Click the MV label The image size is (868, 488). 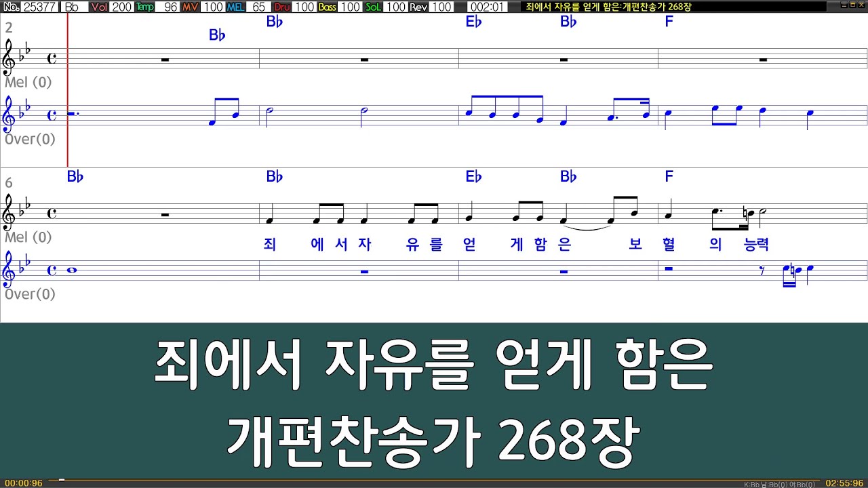point(191,7)
